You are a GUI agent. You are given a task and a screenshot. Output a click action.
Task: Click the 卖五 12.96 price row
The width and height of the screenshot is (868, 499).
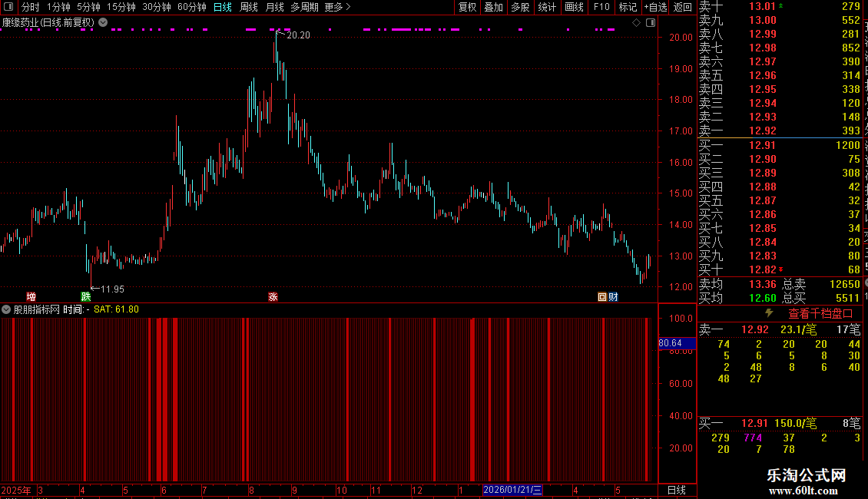click(x=780, y=75)
